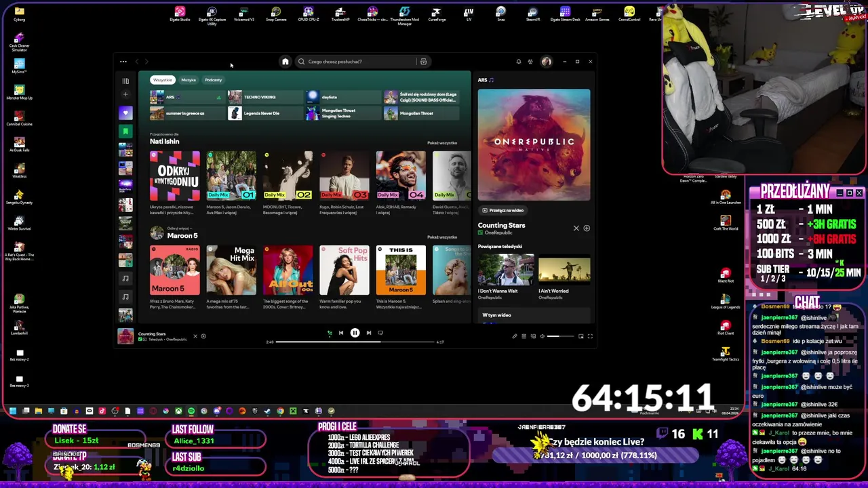
Task: Open Spotify three-dots main menu
Action: coord(123,62)
